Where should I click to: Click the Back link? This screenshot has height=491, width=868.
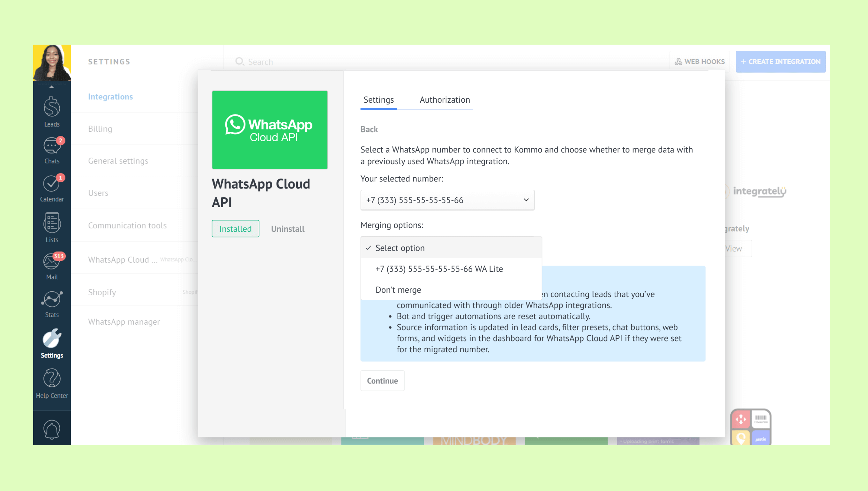(369, 129)
